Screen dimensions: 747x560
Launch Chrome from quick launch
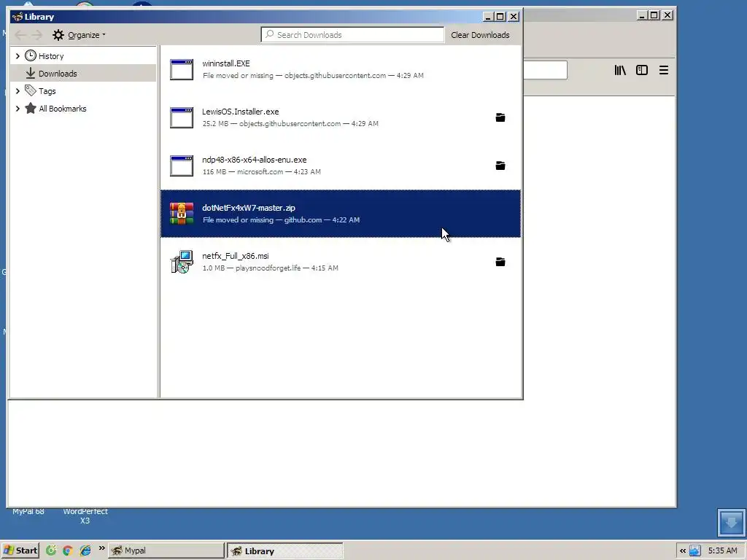click(68, 551)
